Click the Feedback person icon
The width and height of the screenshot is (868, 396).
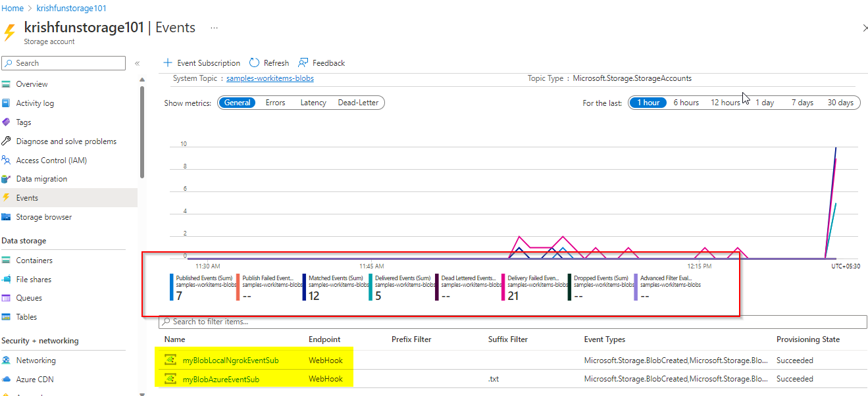[x=303, y=63]
